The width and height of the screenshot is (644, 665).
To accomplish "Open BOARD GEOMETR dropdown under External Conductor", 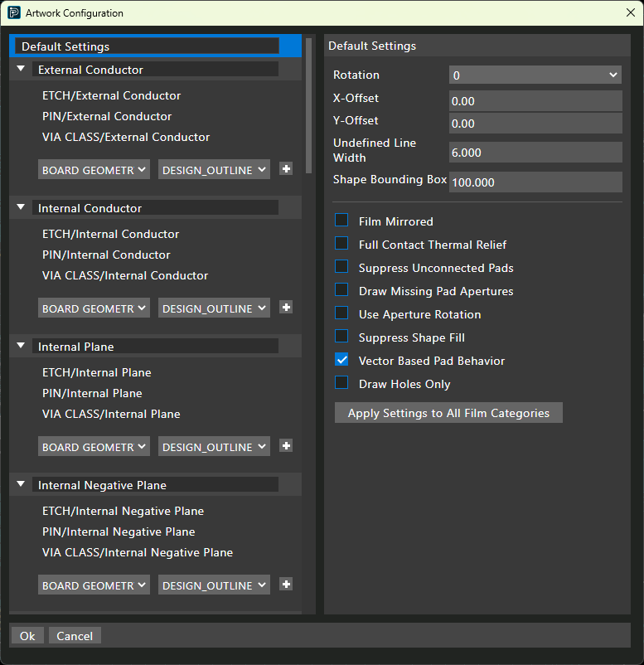I will tap(94, 169).
